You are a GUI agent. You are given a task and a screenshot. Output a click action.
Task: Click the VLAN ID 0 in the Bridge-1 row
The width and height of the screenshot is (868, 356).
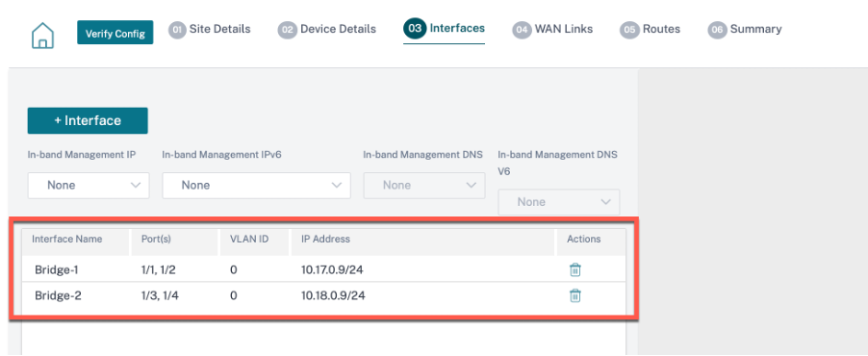234,270
